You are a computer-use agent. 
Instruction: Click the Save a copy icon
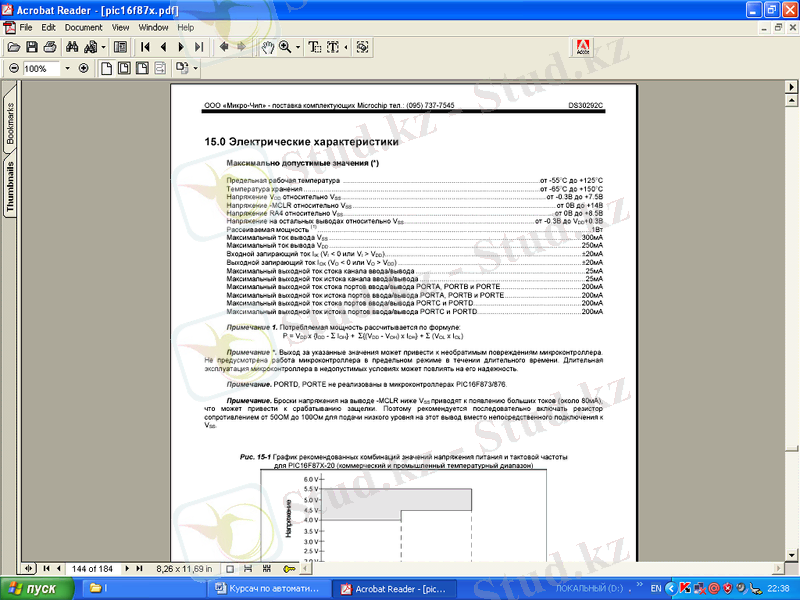click(x=32, y=47)
